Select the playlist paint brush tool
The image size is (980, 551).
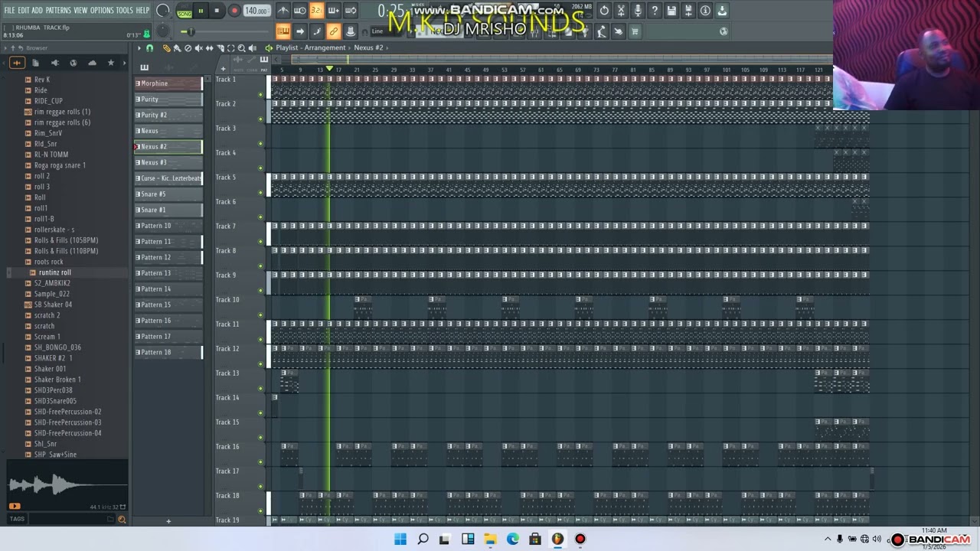177,48
